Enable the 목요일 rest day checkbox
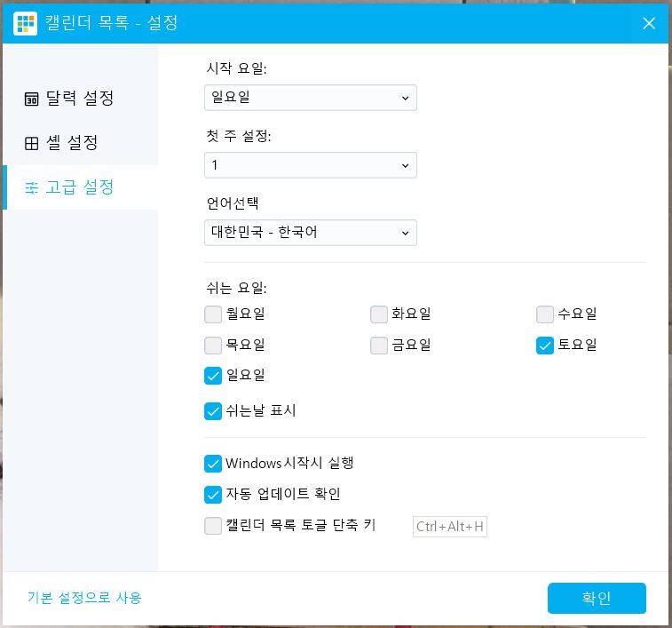The height and width of the screenshot is (628, 672). pos(213,346)
